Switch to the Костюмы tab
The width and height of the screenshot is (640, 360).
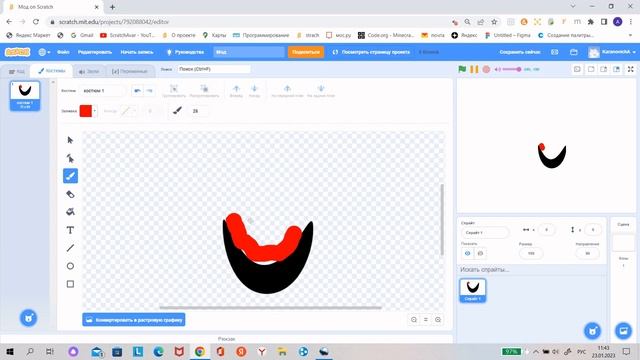[x=52, y=71]
